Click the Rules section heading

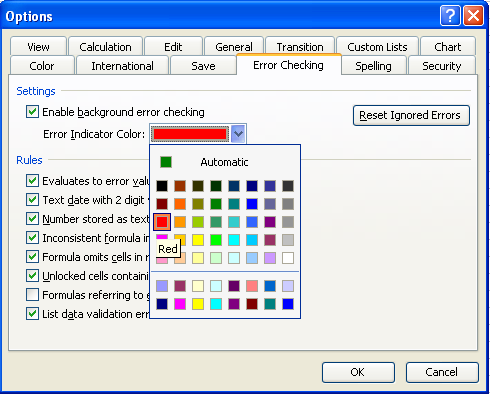click(29, 160)
